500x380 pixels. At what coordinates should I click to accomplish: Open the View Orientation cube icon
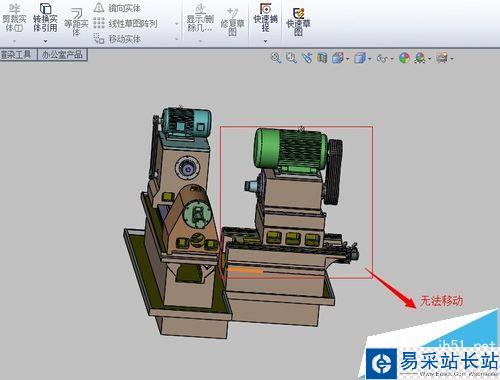(337, 58)
